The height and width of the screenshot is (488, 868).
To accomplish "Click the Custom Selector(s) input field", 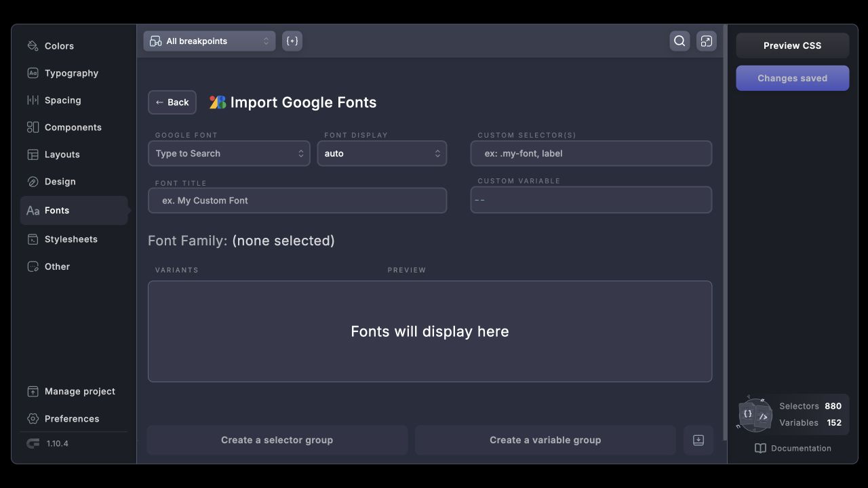I will (x=591, y=153).
